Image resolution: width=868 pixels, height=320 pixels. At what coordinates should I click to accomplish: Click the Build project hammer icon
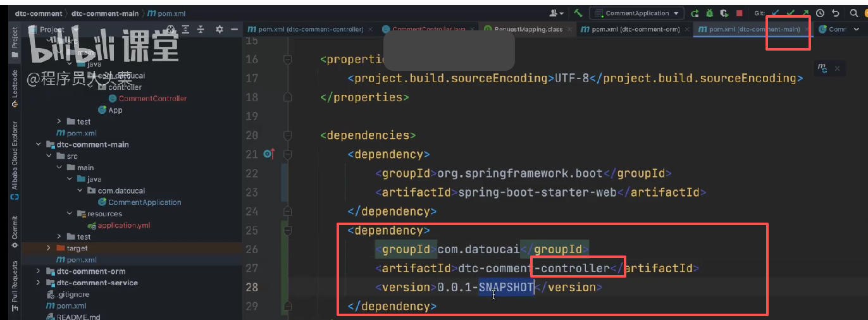point(578,13)
